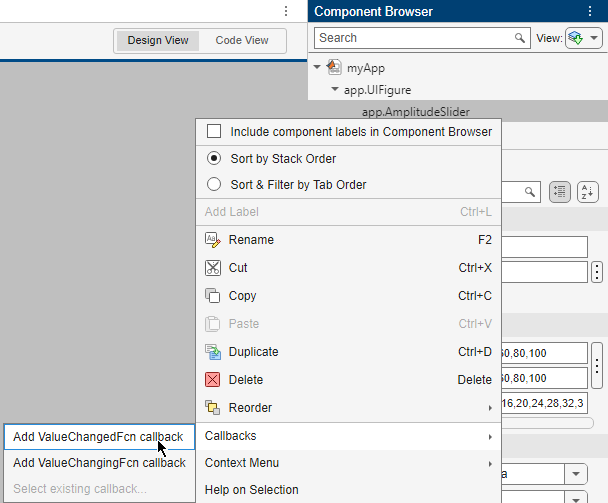Click the Duplicate icon
This screenshot has height=503, width=608.
212,352
